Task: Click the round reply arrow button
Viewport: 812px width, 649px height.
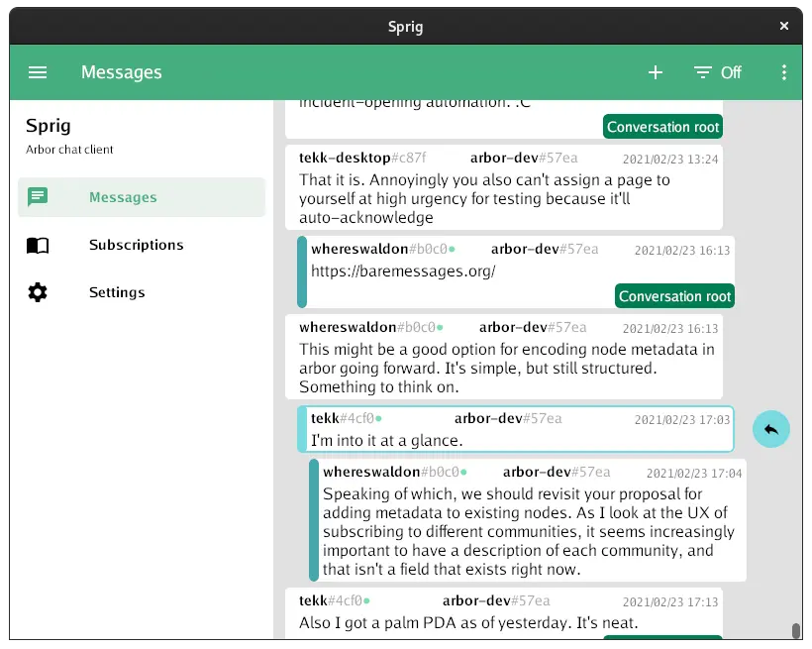Action: [x=770, y=429]
